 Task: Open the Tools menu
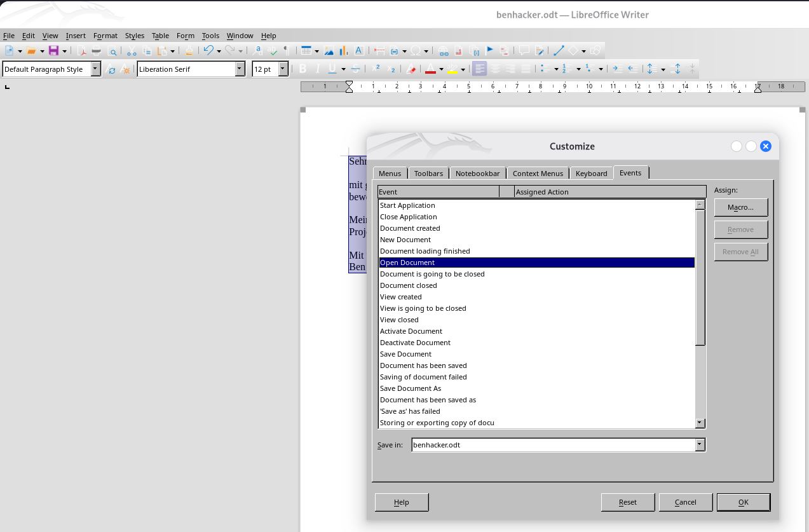tap(210, 36)
